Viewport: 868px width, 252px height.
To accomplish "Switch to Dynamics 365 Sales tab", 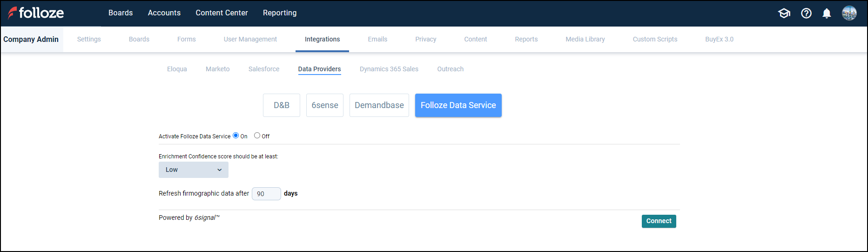I will (x=389, y=69).
